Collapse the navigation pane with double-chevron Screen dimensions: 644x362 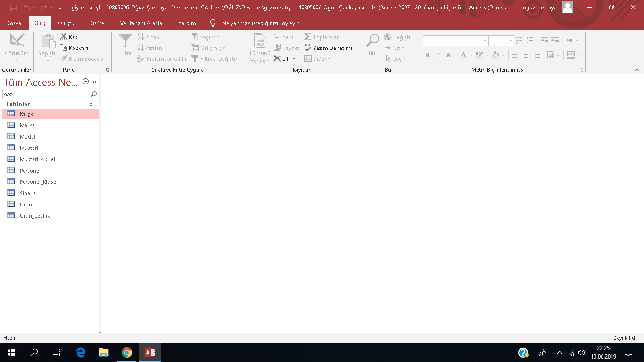point(94,82)
